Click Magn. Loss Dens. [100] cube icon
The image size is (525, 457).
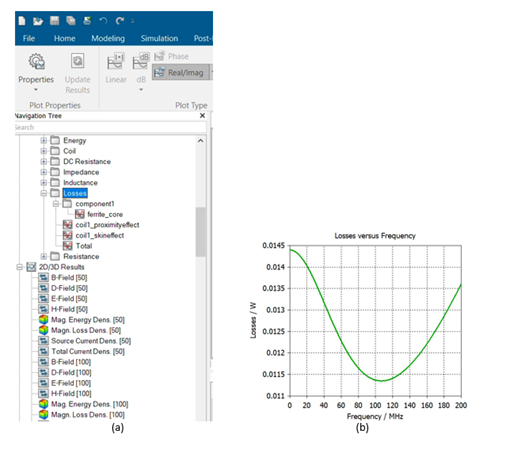coord(44,414)
